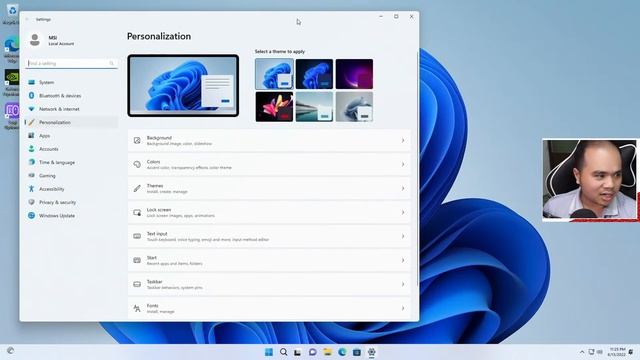This screenshot has width=640, height=360.
Task: Launch Microsoft Edge from the taskbar
Action: click(x=342, y=352)
